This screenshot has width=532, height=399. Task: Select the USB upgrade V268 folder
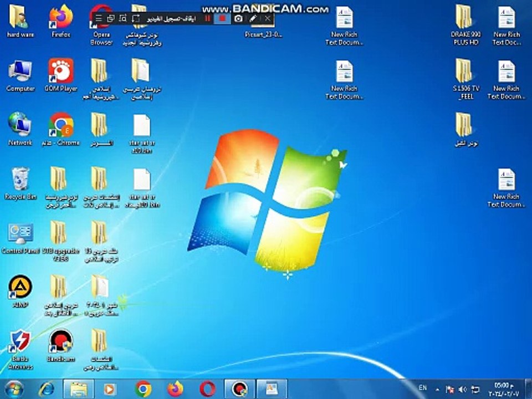tap(61, 242)
